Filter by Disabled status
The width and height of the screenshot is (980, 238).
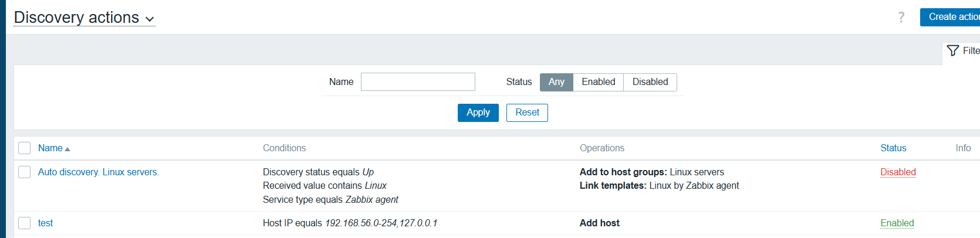650,82
